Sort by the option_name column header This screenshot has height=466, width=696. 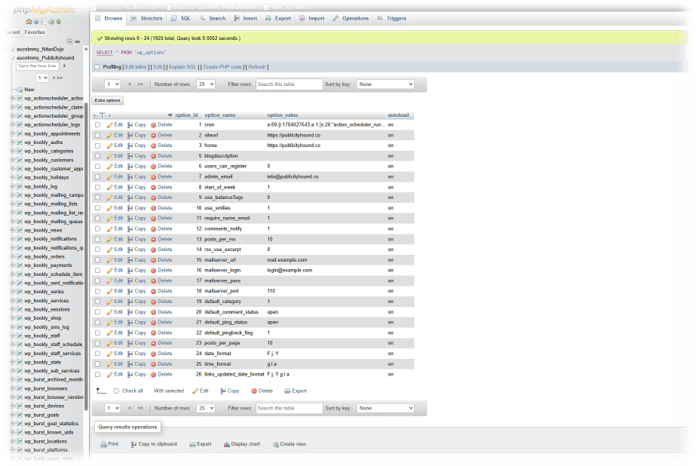(x=220, y=115)
